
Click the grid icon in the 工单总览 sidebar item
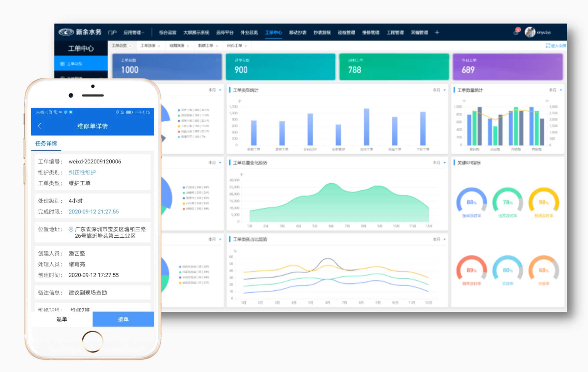(x=62, y=64)
